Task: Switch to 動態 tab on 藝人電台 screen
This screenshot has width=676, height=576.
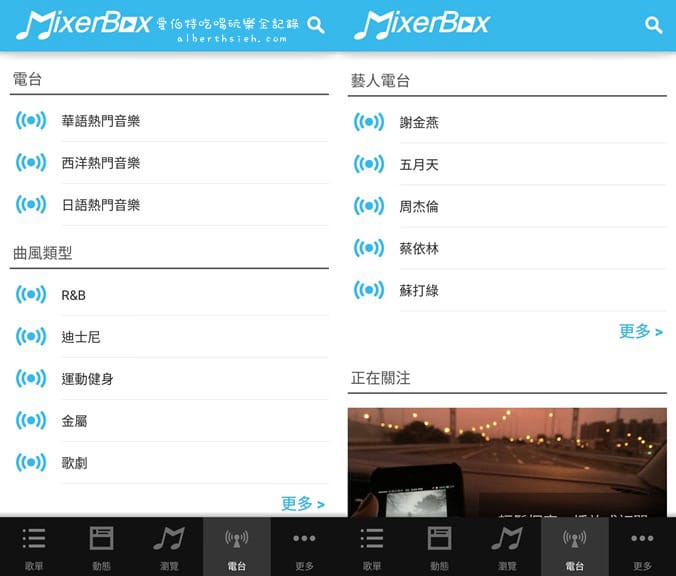Action: 439,547
